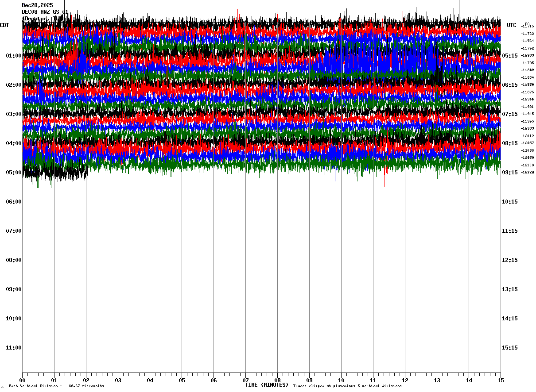This screenshot has height=392, width=536.
Task: Click the CDT hour label "10:00"
Action: point(14,319)
